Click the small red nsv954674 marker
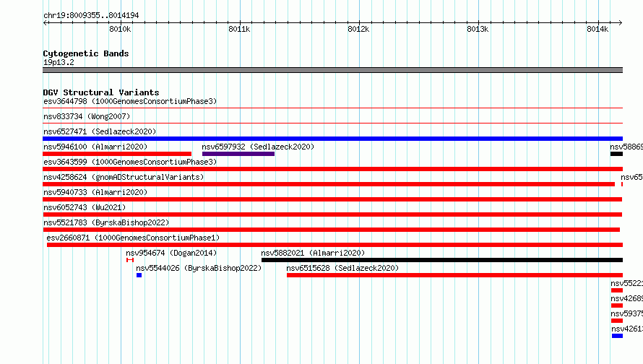 click(130, 260)
